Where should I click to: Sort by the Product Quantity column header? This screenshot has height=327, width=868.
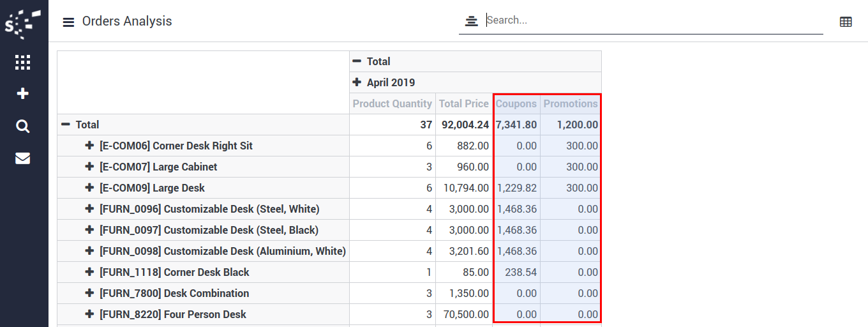tap(392, 103)
